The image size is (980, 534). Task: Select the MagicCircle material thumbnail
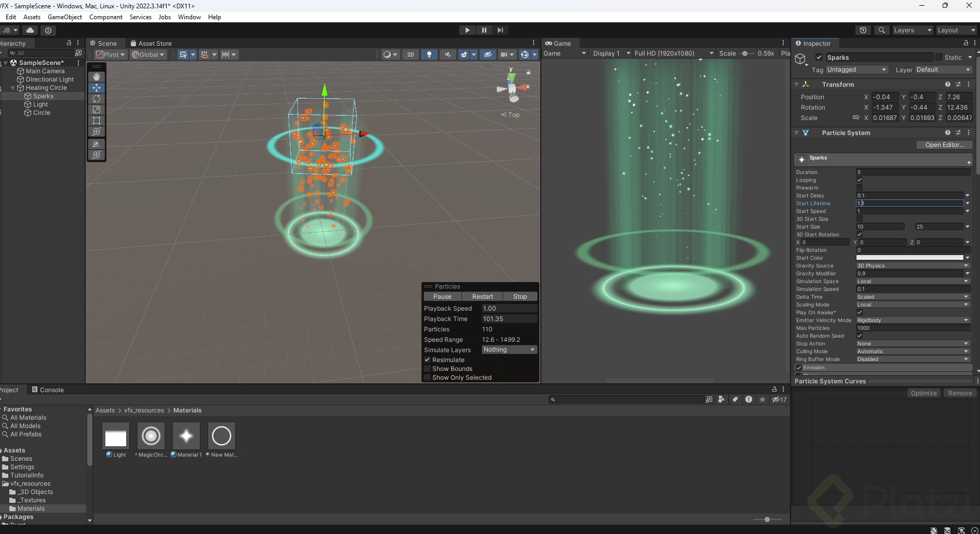click(151, 436)
